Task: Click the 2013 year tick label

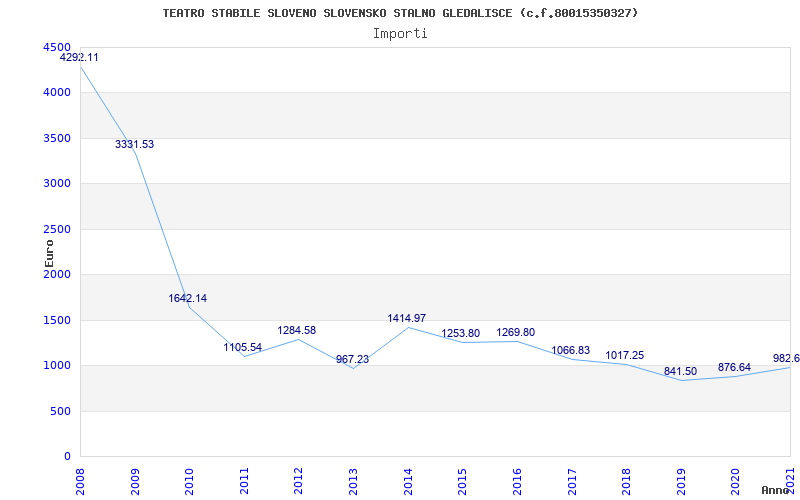Action: [x=353, y=481]
